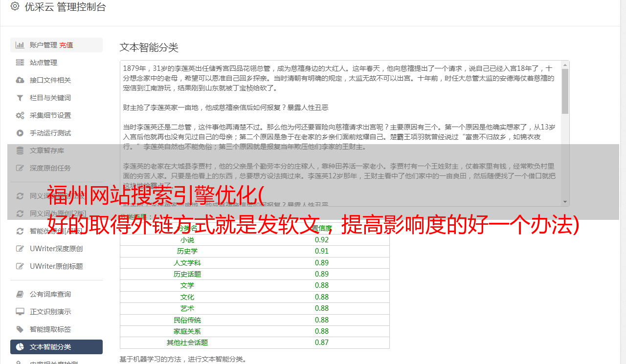This screenshot has height=364, width=626.
Task: Click the text area scrollbar down arrow
Action: click(x=565, y=202)
